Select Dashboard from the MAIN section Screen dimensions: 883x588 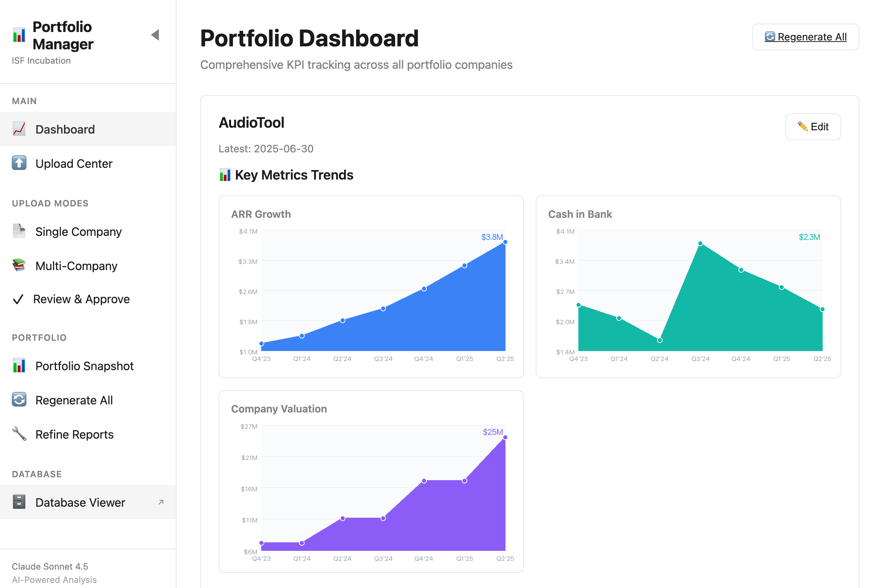coord(65,129)
